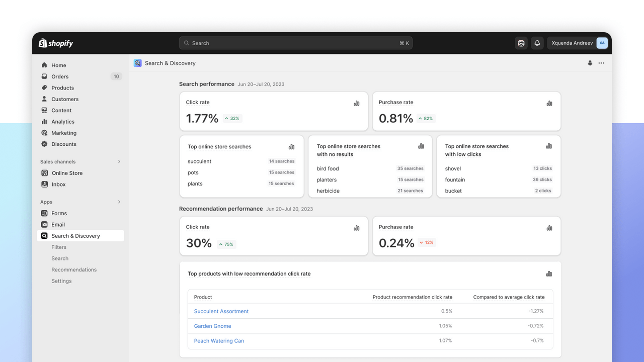
Task: Open the Sidekick icon beside the bell
Action: [521, 43]
